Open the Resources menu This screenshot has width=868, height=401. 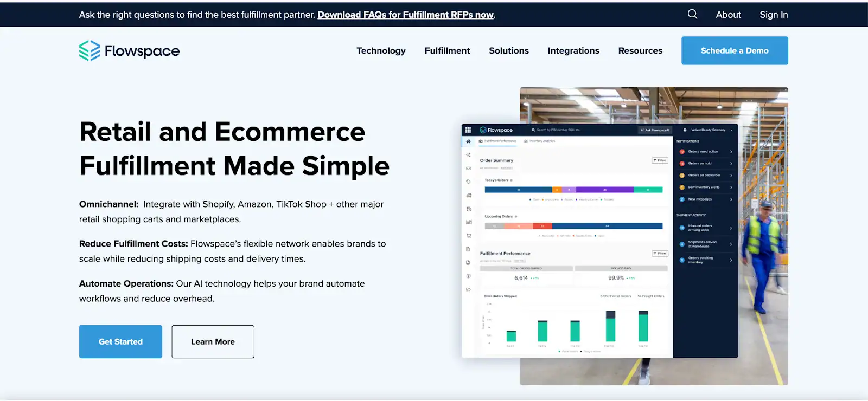coord(640,50)
